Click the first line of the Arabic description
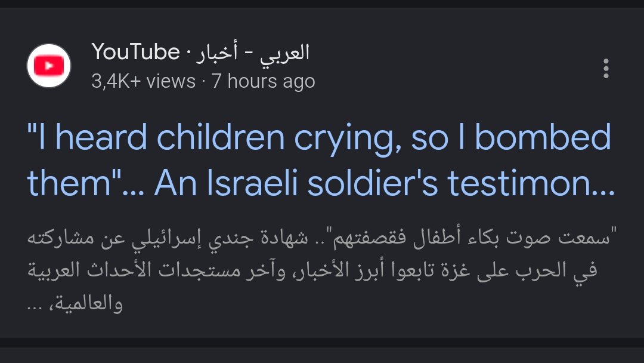 [x=322, y=238]
